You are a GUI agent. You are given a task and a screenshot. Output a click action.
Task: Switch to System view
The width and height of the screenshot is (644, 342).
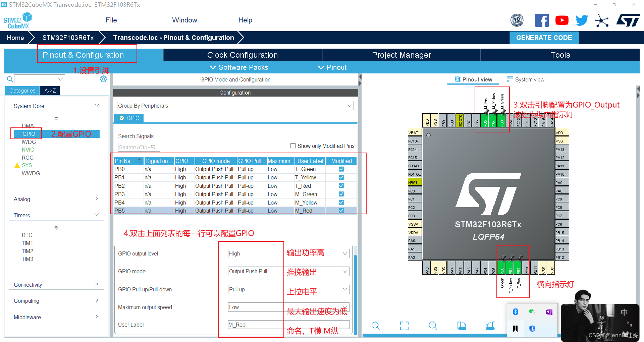tap(526, 79)
